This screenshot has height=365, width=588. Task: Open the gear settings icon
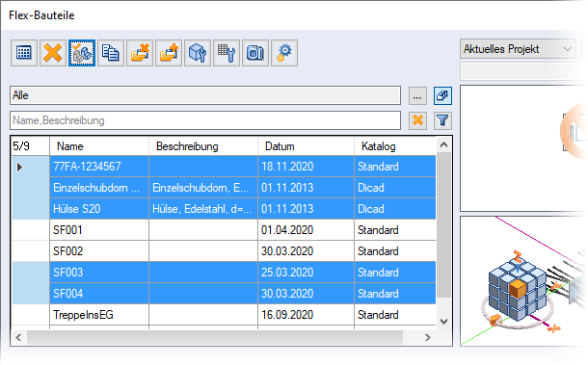click(283, 53)
